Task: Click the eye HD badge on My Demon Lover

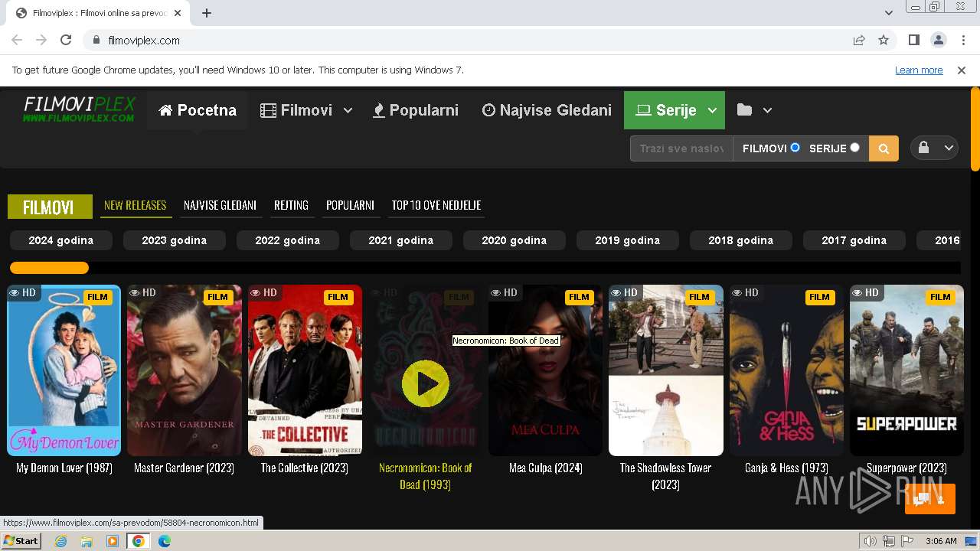Action: pyautogui.click(x=23, y=292)
